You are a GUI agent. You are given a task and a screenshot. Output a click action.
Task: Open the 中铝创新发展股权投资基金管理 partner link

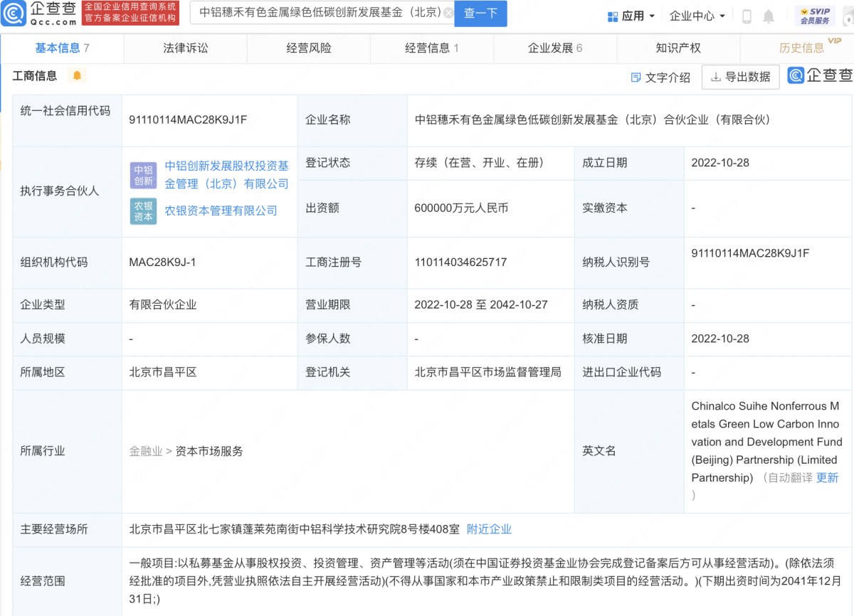[227, 175]
